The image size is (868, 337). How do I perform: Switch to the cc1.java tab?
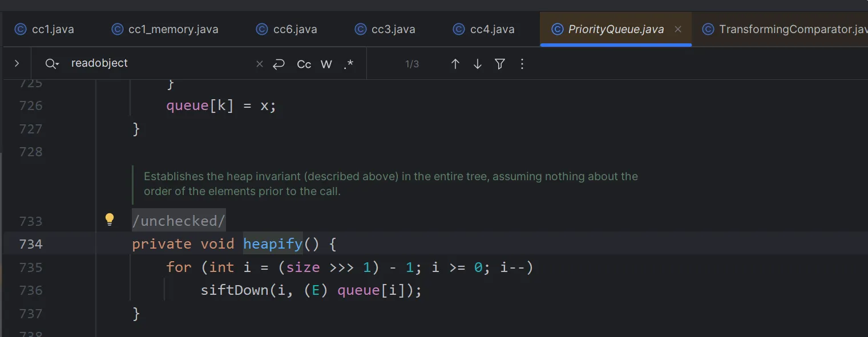click(x=45, y=29)
